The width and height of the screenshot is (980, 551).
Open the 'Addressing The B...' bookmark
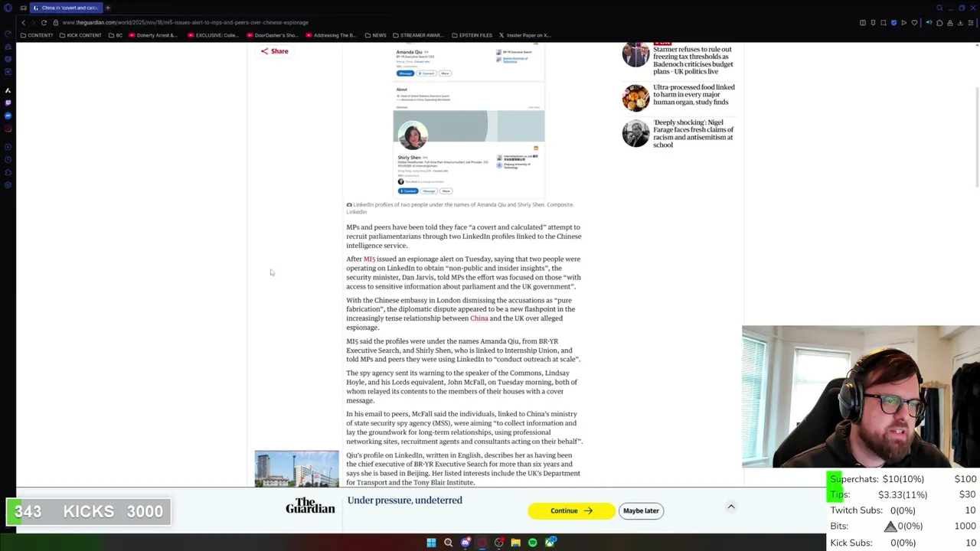331,35
